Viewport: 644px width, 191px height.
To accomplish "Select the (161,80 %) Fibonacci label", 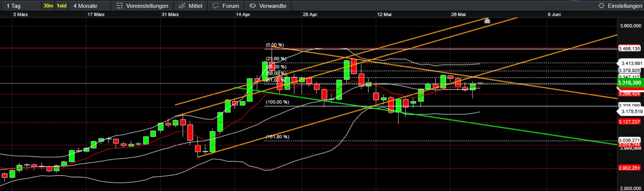I will [277, 137].
